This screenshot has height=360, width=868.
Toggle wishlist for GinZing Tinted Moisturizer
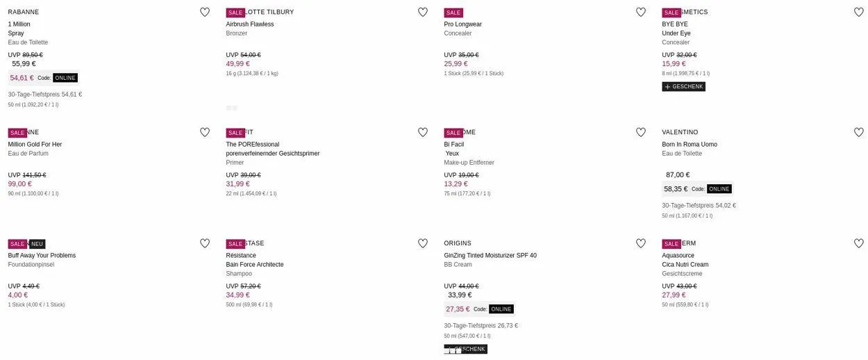pos(641,243)
